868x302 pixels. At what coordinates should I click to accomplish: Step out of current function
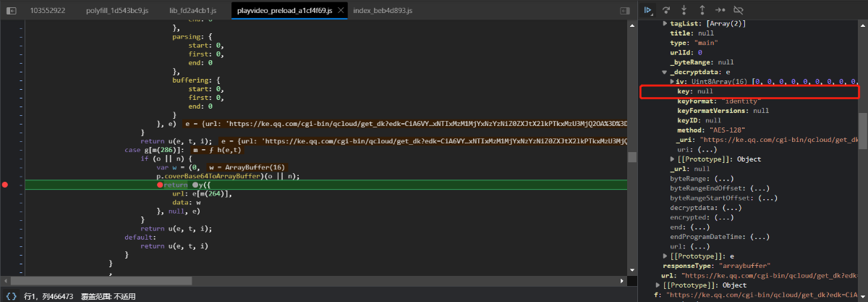coord(702,10)
